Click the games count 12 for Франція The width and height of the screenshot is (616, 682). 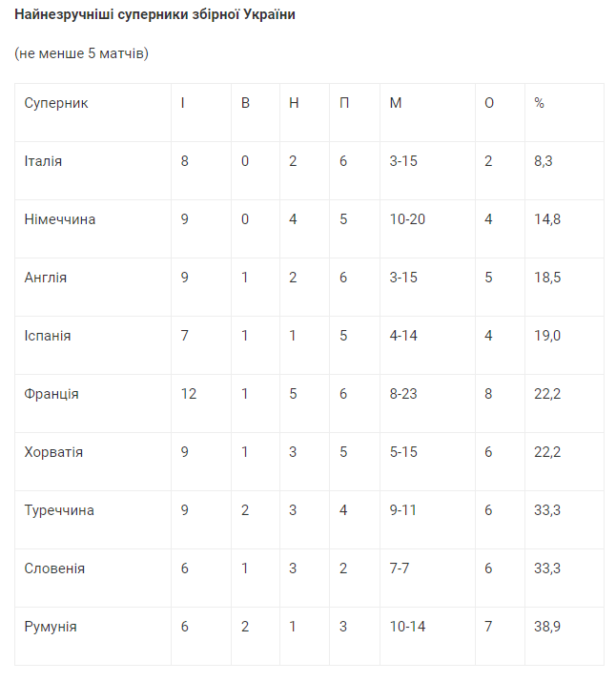pyautogui.click(x=189, y=394)
